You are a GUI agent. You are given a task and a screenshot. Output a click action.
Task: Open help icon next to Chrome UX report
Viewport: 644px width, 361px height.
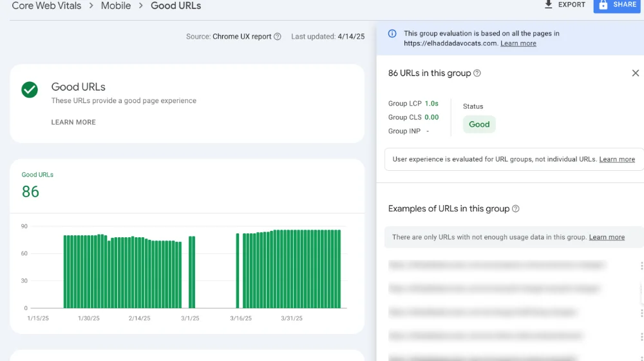(x=278, y=37)
